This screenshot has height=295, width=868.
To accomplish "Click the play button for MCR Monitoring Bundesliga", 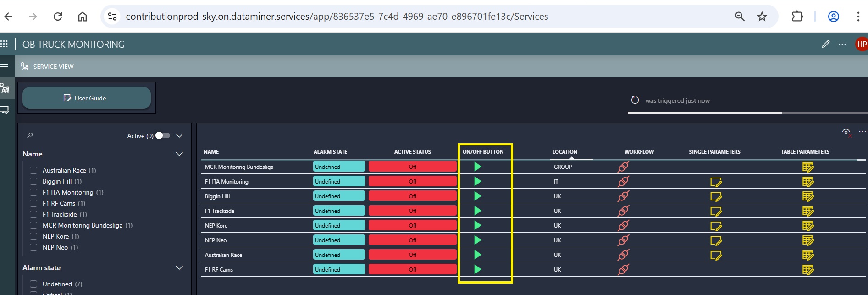I will tap(477, 167).
